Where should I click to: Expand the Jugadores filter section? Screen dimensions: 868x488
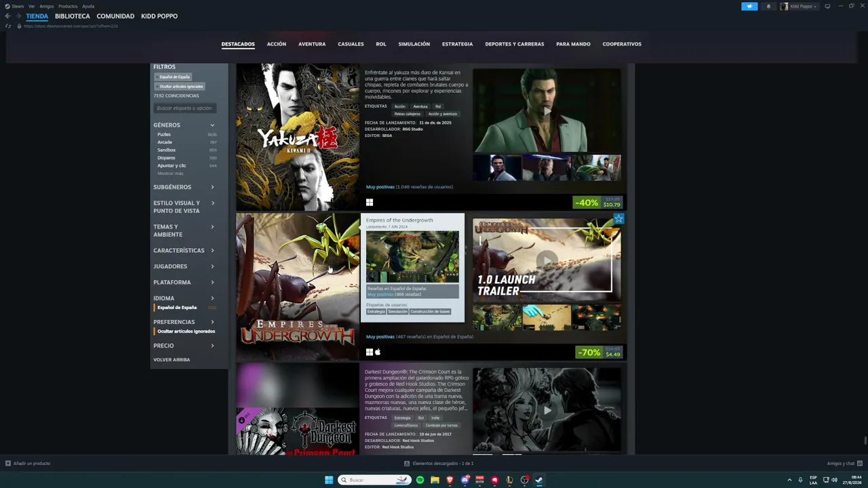(184, 266)
